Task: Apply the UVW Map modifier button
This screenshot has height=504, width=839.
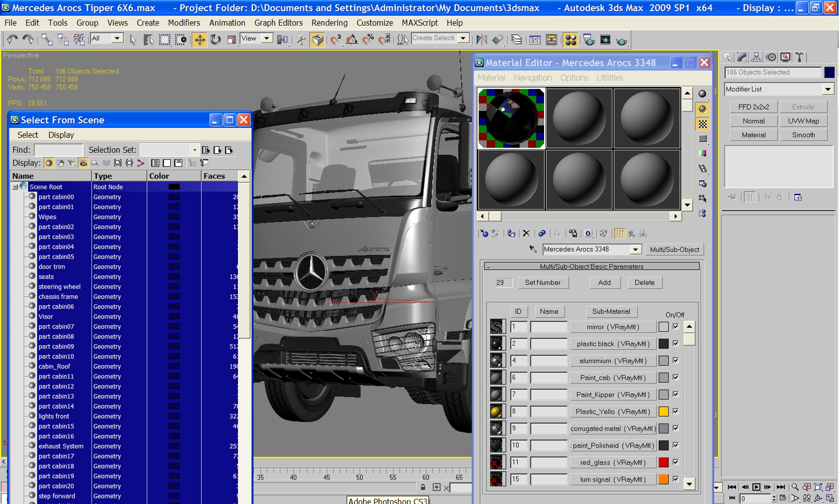Action: click(803, 121)
